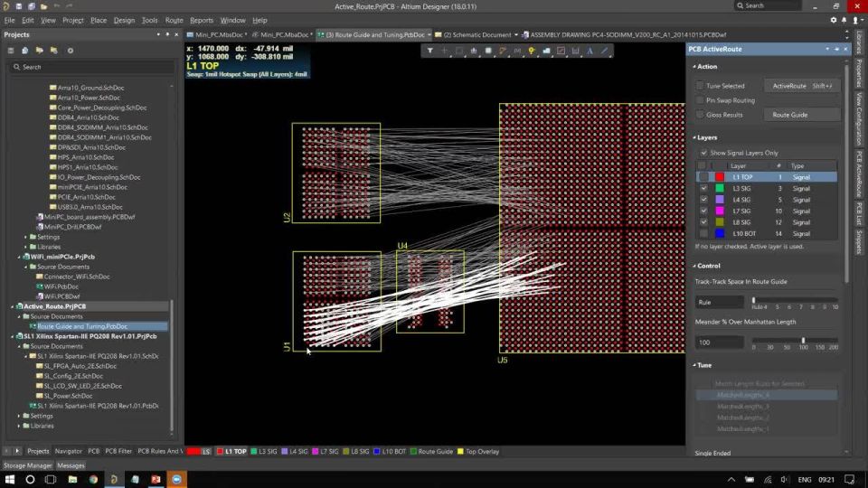Click the Route Guide button
The height and width of the screenshot is (488, 868).
(x=802, y=115)
